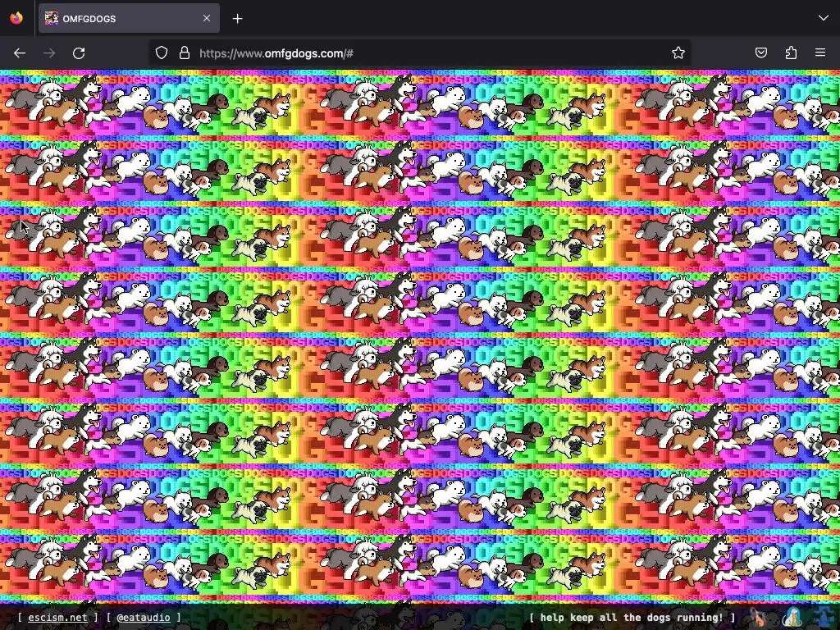Close the OMFGDOGS tab

[207, 18]
